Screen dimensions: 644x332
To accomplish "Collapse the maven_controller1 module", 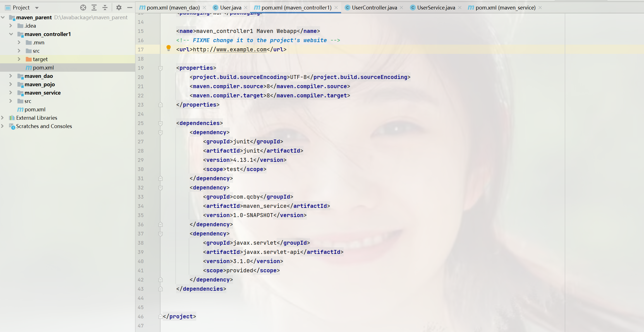I will tap(11, 34).
